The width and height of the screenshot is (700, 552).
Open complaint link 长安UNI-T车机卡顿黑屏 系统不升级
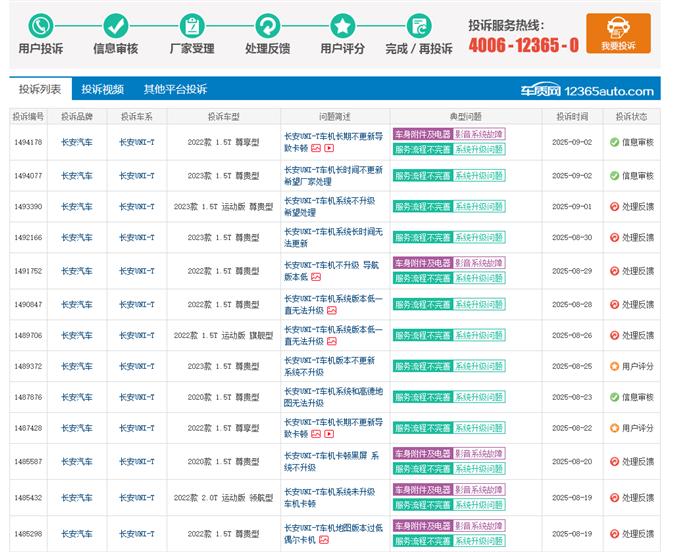[331, 461]
